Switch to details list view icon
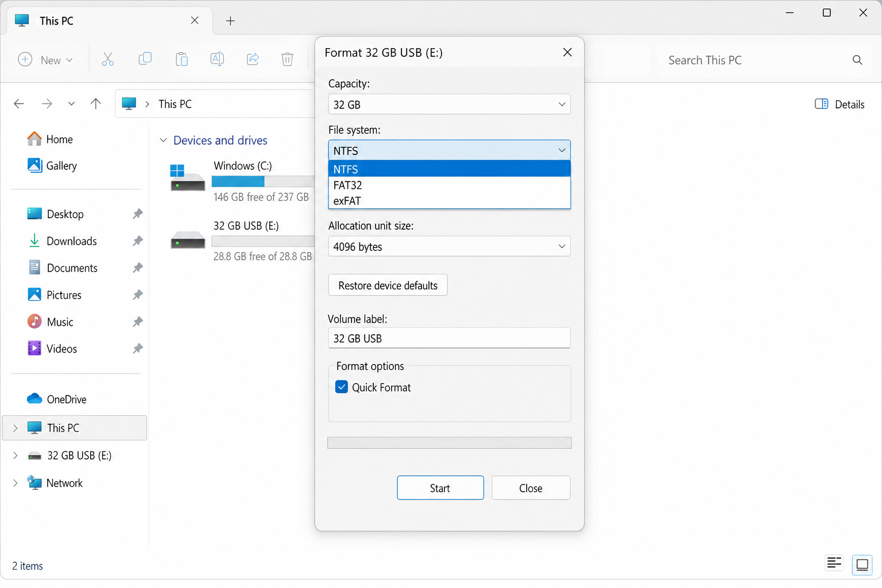This screenshot has height=588, width=882. (x=834, y=563)
